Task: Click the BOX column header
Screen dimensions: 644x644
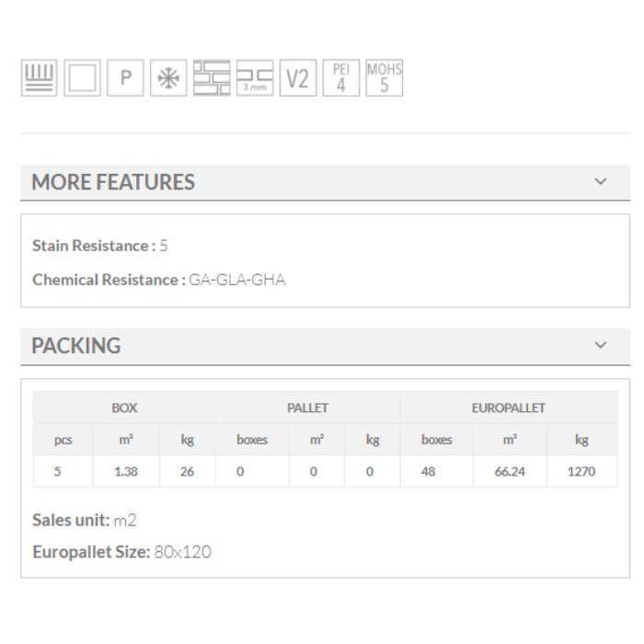Action: [124, 408]
